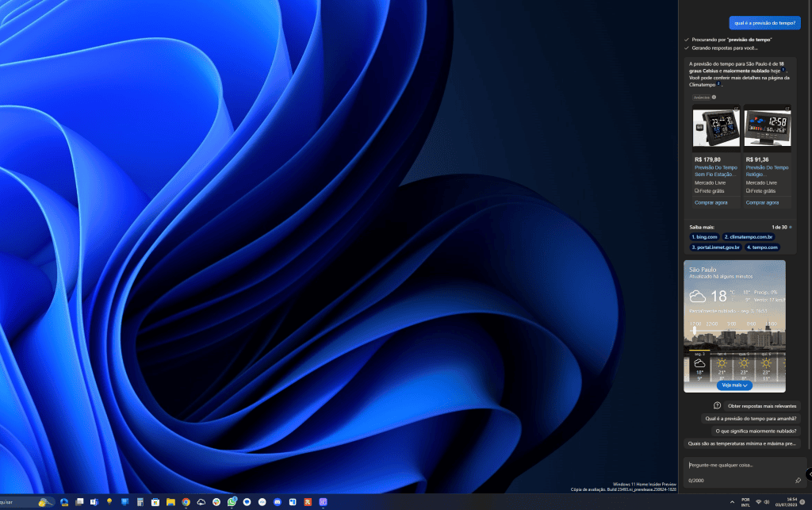This screenshot has height=510, width=812.
Task: Click the speech bubble icon beside 'Obter respostas mais relevantes'
Action: point(717,405)
